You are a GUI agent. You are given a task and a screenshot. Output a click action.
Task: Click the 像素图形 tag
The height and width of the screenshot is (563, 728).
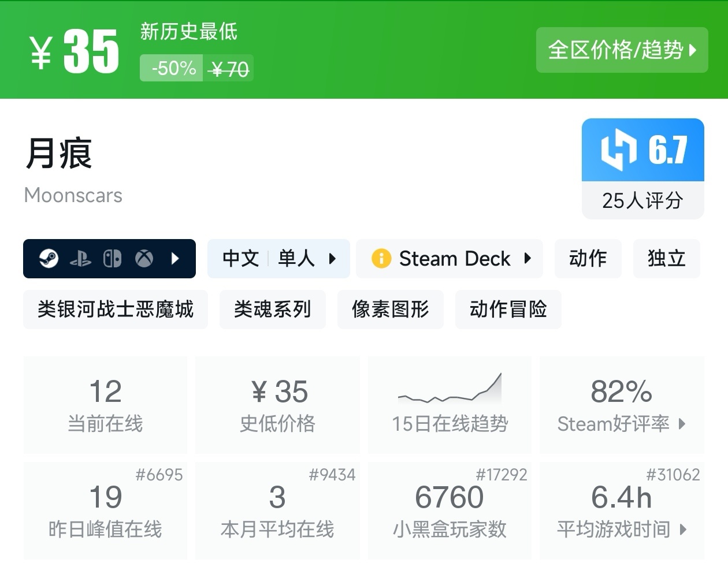point(390,310)
